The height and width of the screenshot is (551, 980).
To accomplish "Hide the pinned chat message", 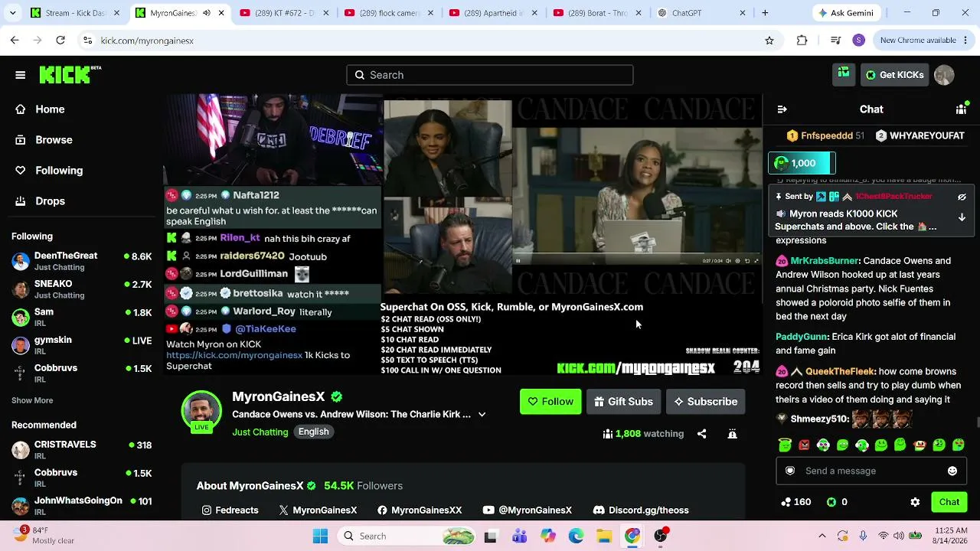I will [962, 197].
